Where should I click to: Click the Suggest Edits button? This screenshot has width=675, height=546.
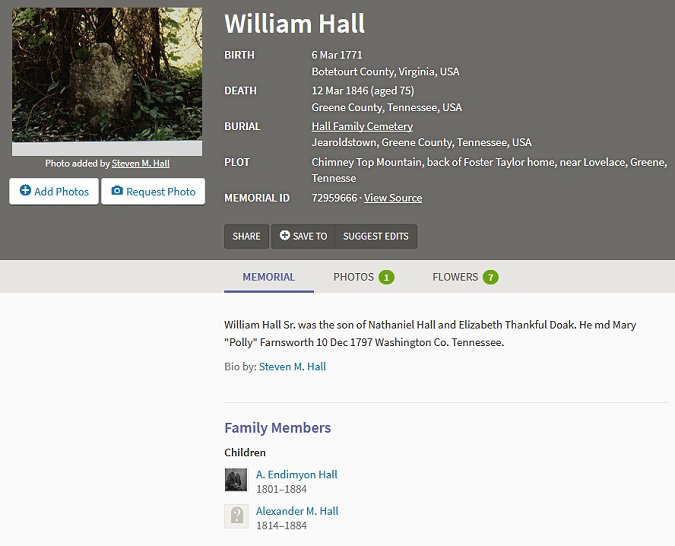point(376,236)
